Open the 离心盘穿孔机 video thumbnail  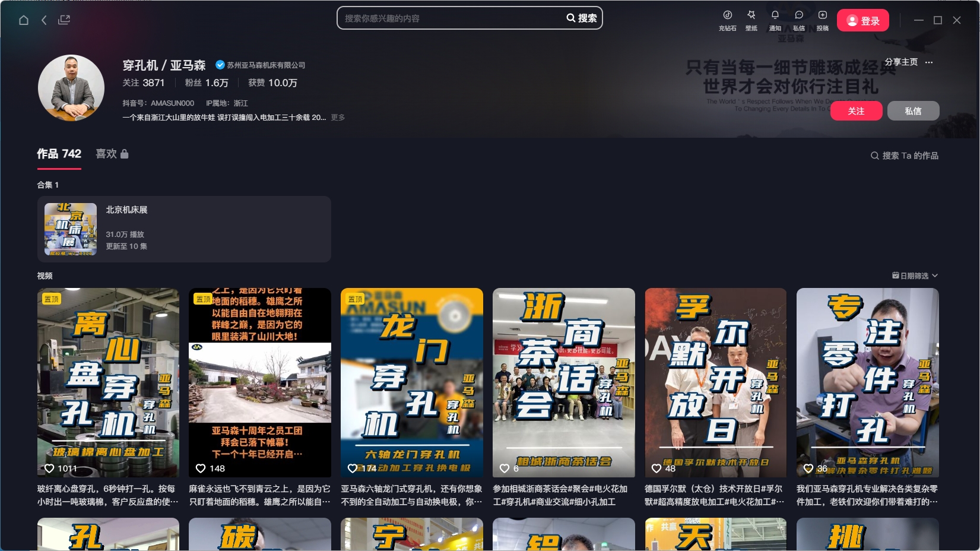[108, 382]
